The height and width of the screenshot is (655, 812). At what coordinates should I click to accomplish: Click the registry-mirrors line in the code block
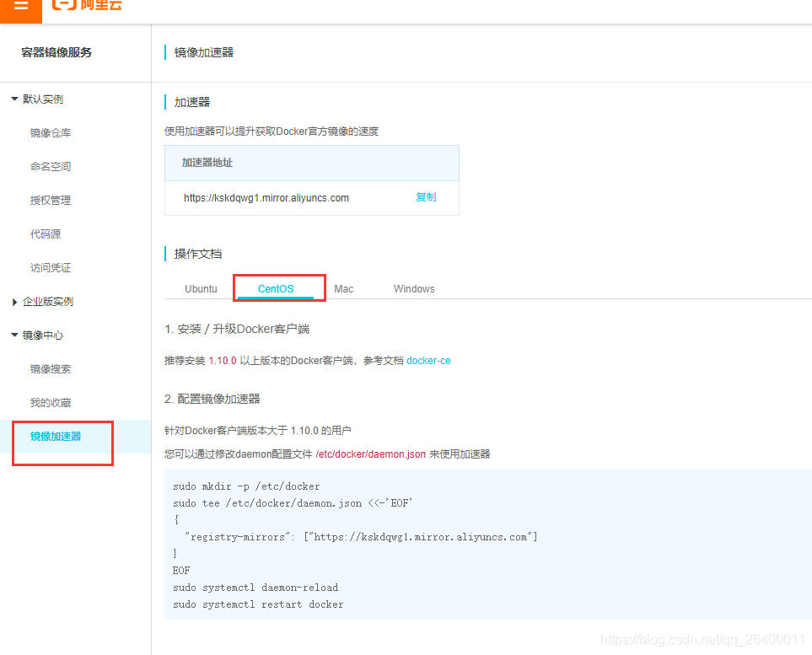tap(361, 537)
